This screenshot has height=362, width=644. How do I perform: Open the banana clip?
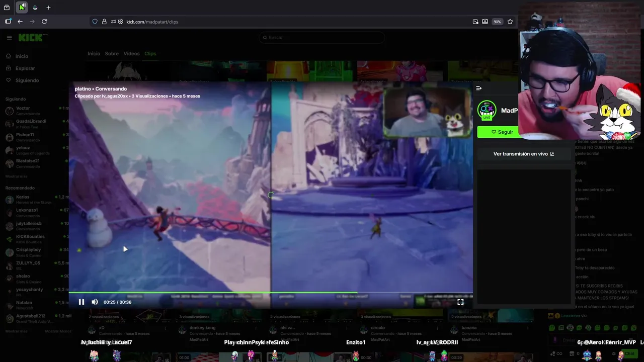pos(469,328)
